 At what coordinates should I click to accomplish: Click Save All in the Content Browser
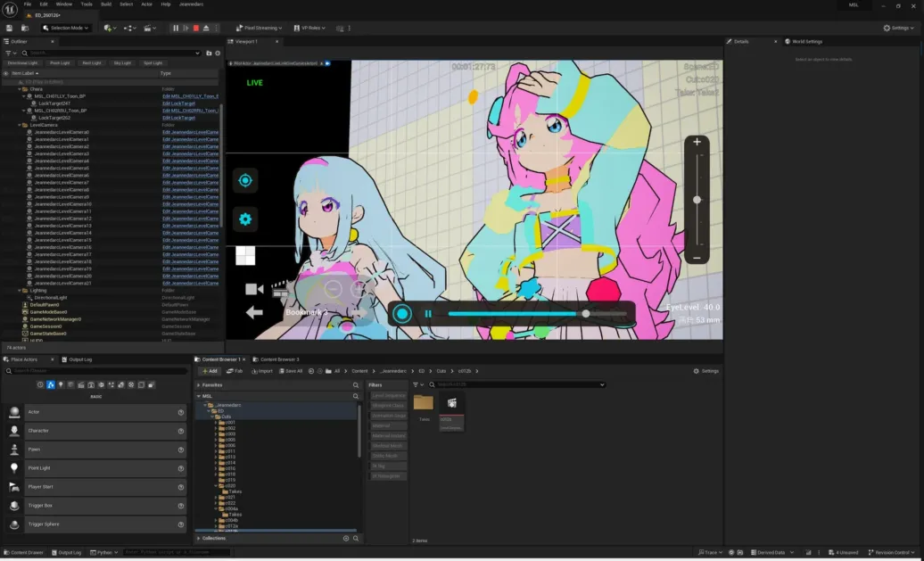pyautogui.click(x=292, y=371)
